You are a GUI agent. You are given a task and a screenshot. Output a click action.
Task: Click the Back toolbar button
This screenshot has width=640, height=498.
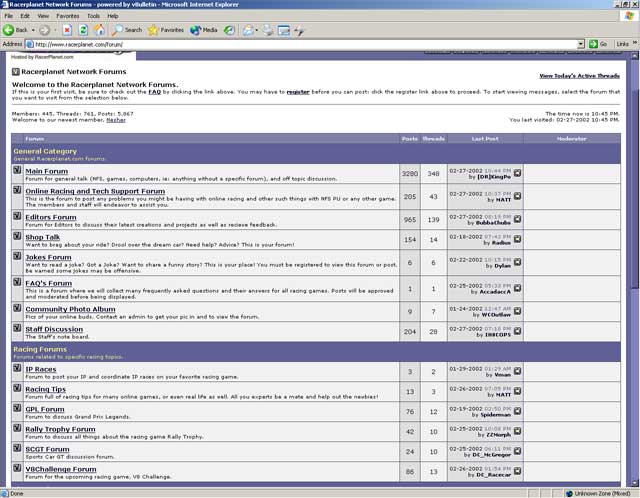[16, 30]
